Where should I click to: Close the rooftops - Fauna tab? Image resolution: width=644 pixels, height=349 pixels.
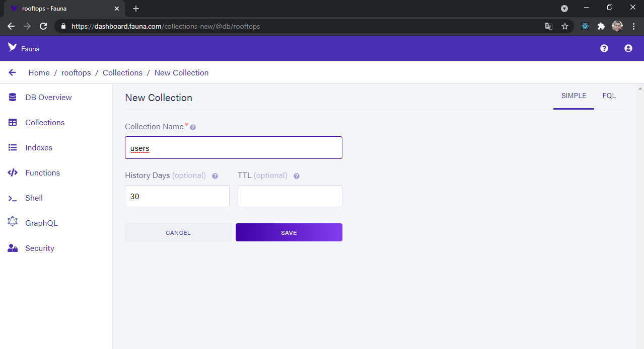[x=117, y=9]
